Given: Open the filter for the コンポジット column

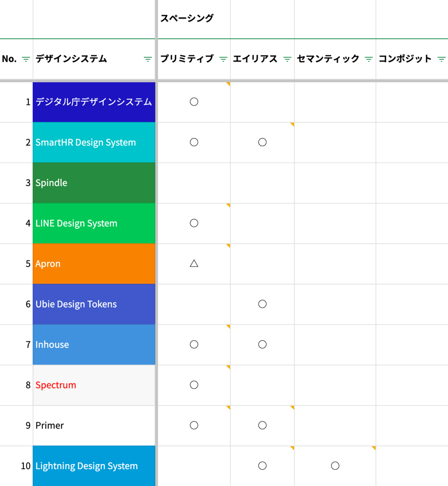Looking at the screenshot, I should click(x=442, y=59).
